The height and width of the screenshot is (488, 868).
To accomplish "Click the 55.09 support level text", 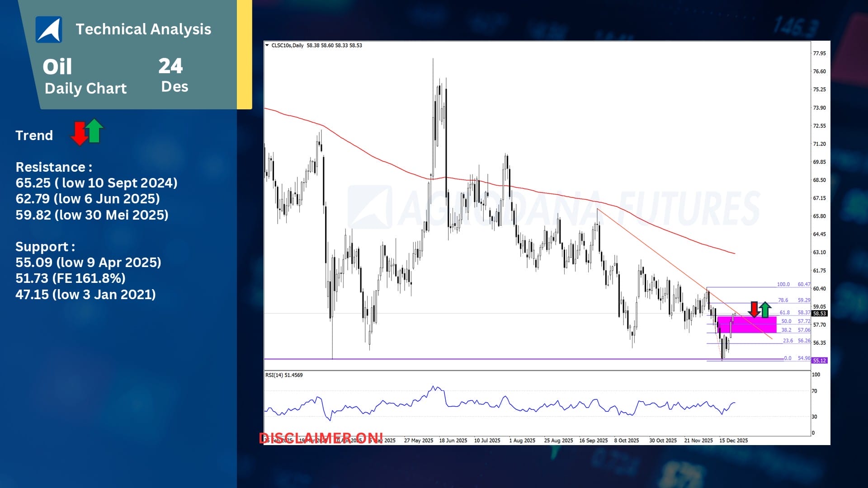I will (x=88, y=262).
